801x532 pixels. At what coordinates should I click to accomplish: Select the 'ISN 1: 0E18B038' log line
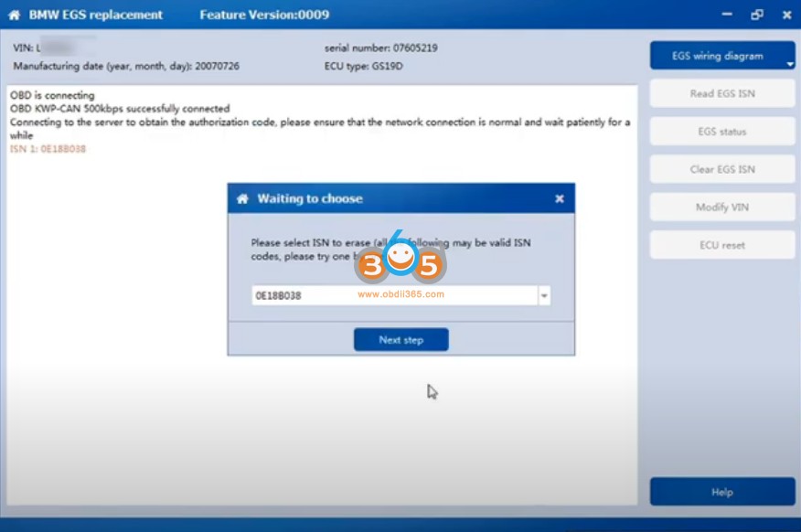48,149
